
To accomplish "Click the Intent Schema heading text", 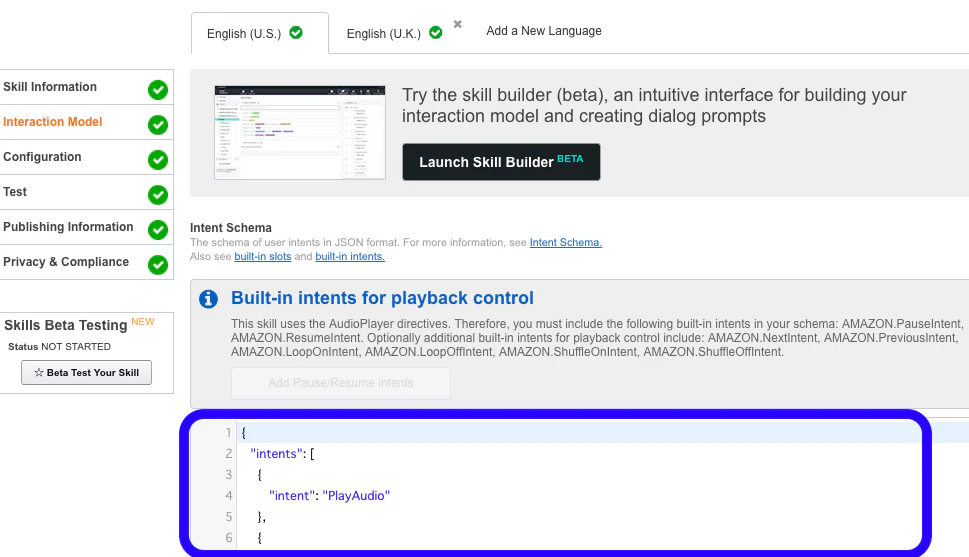I will (x=231, y=228).
